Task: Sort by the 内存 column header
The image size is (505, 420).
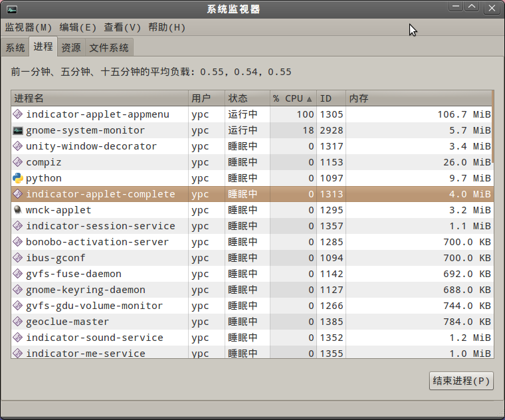Action: (419, 98)
